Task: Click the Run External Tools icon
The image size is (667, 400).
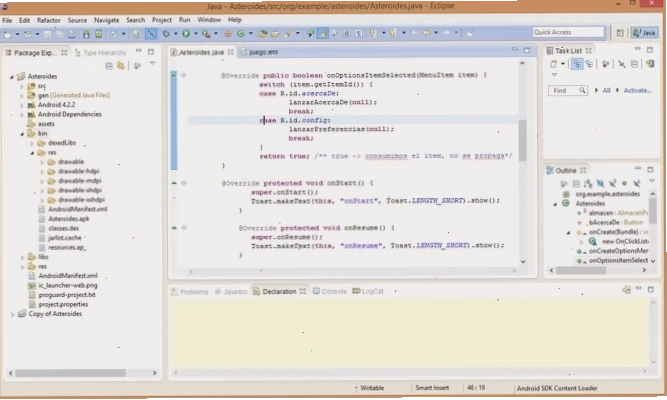Action: point(206,34)
